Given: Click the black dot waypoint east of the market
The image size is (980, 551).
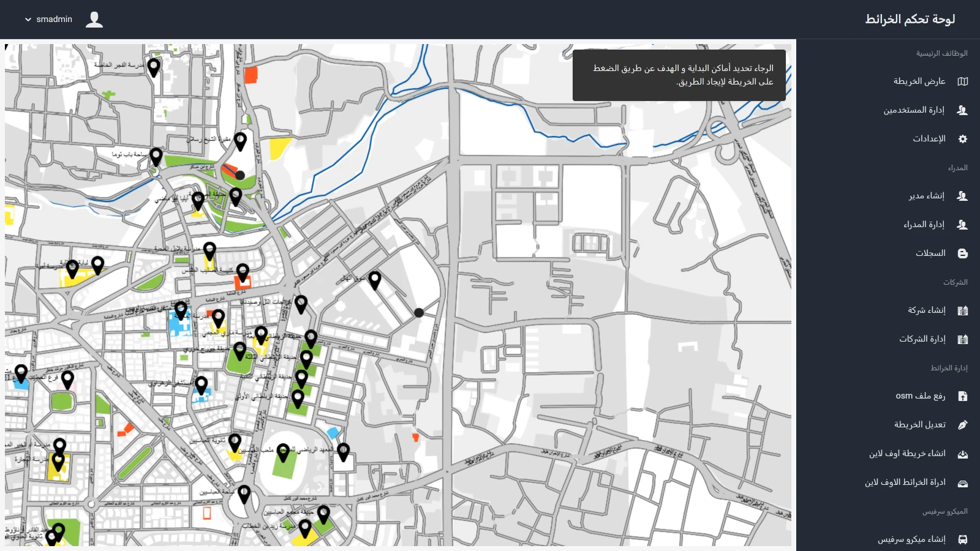Looking at the screenshot, I should pos(419,313).
